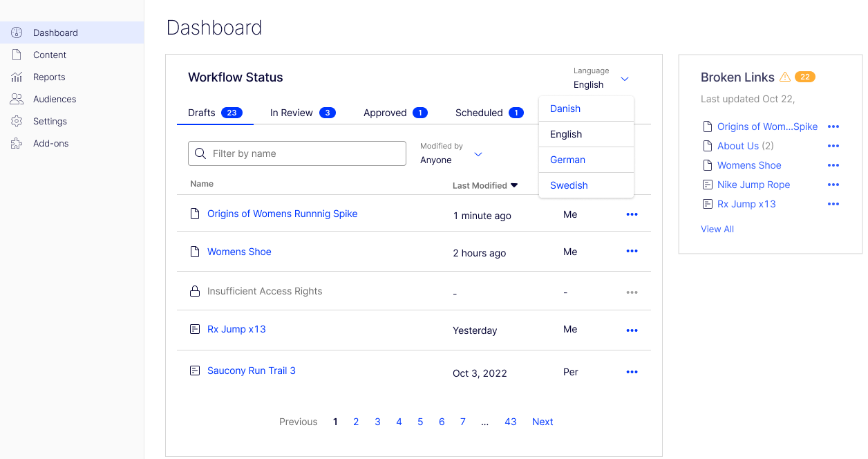
Task: Open Origins of Wom...Spike broken link
Action: [767, 127]
